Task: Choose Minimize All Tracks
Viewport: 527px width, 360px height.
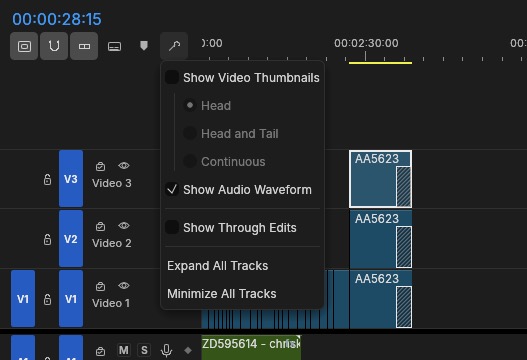Action: 221,293
